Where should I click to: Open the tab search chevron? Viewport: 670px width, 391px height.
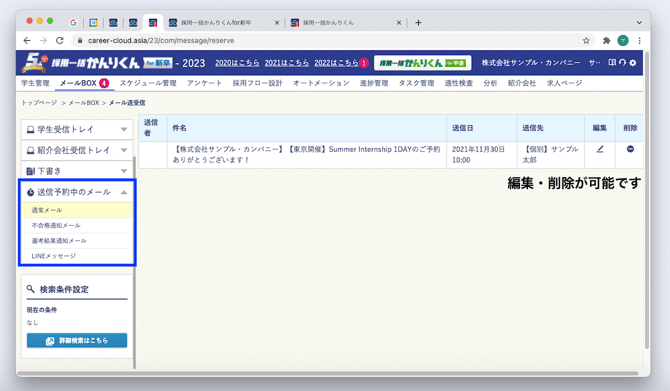pos(639,23)
